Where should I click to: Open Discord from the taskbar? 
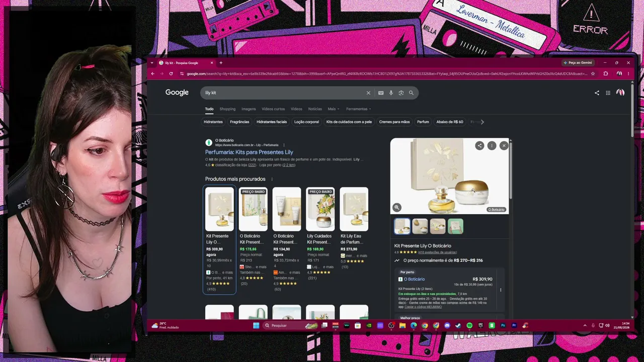click(x=447, y=325)
